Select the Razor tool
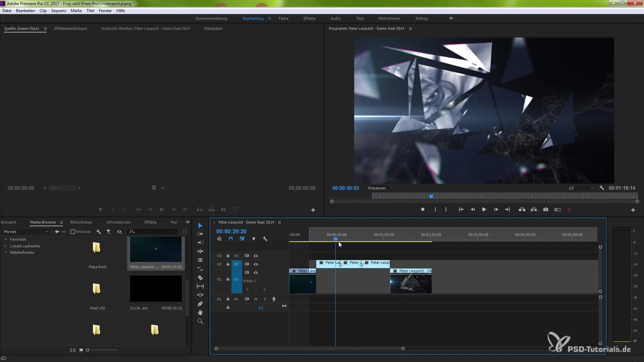The width and height of the screenshot is (644, 362). (x=200, y=278)
